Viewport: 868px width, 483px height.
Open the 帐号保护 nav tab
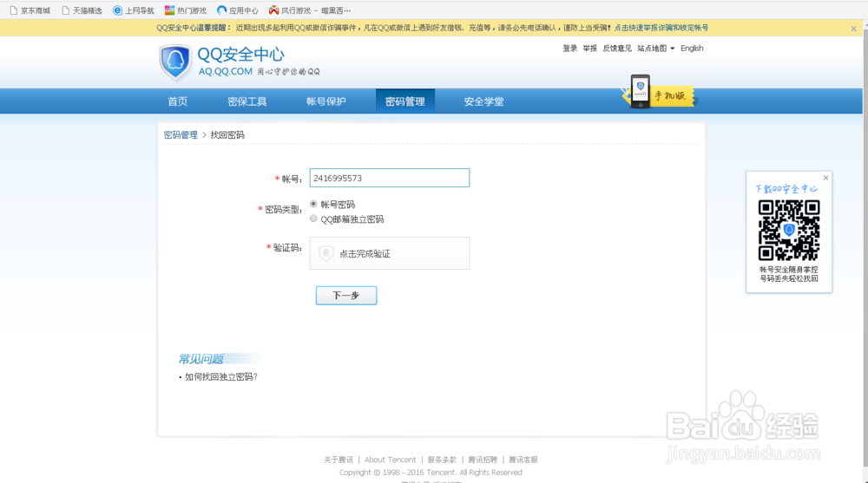pyautogui.click(x=326, y=101)
